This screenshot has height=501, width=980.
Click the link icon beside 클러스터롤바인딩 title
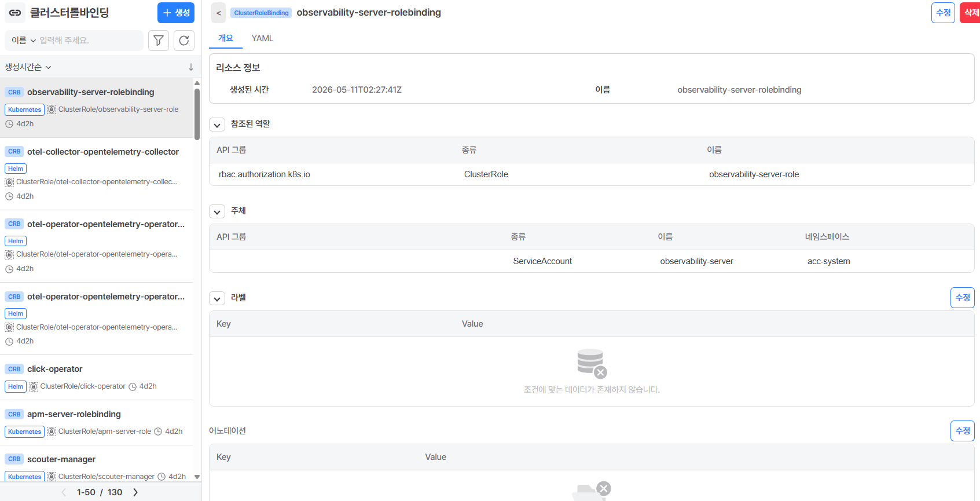point(15,13)
